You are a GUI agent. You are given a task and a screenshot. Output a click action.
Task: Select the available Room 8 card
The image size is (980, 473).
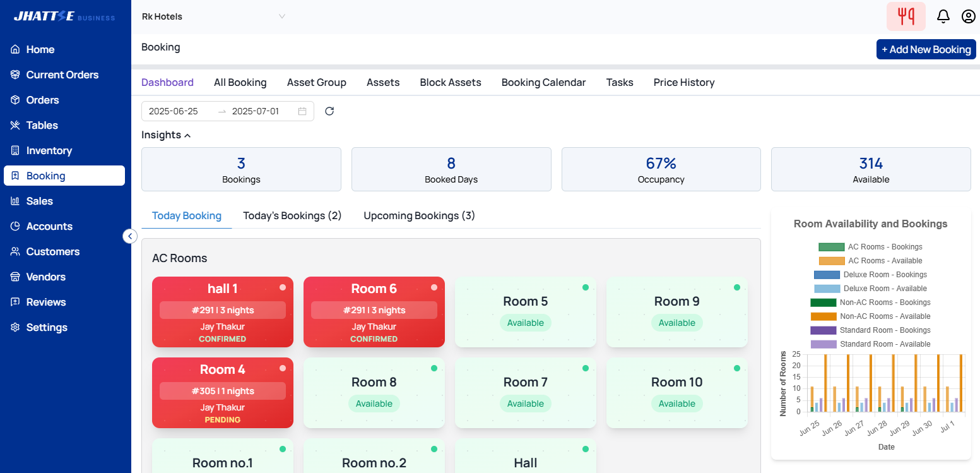(x=374, y=393)
